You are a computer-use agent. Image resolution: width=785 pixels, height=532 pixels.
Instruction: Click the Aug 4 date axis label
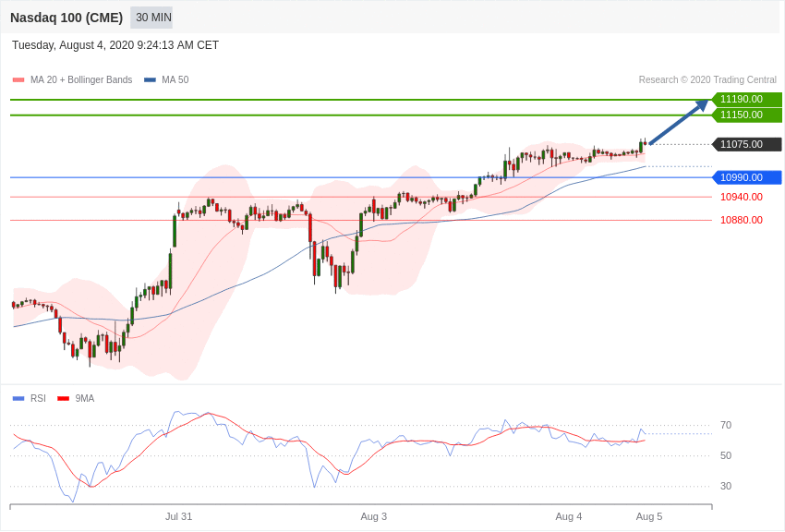(x=569, y=516)
